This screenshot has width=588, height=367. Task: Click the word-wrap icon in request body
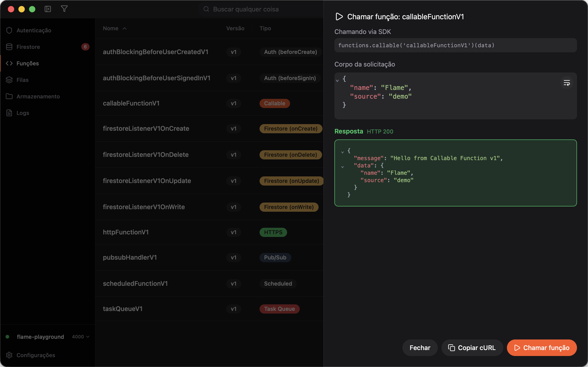click(567, 83)
